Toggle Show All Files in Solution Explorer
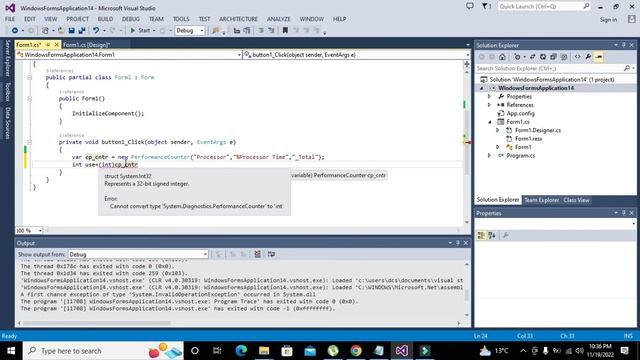This screenshot has height=360, width=640. pos(564,57)
